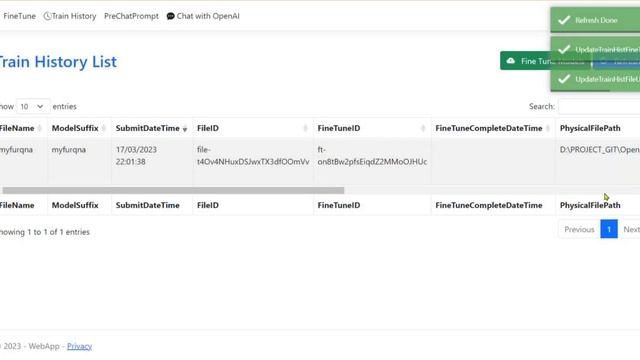Click the Fine Tune button with cloud icon
The width and height of the screenshot is (640, 360).
[544, 61]
